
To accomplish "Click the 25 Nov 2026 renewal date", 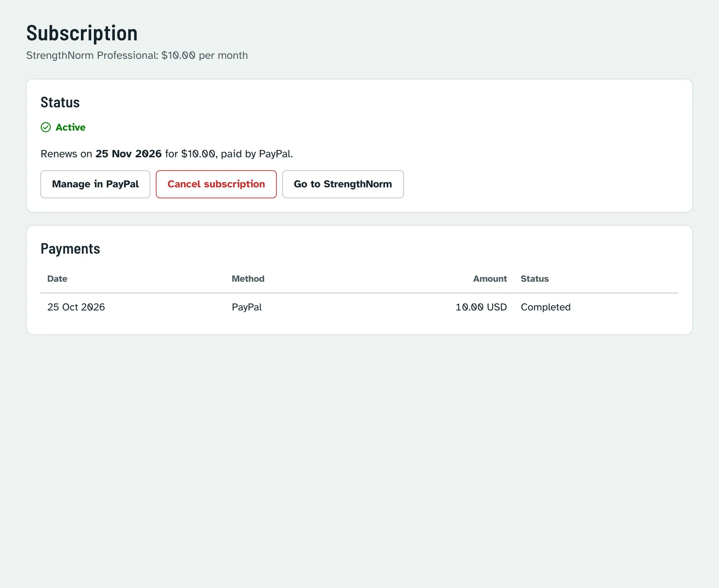I will (x=129, y=154).
